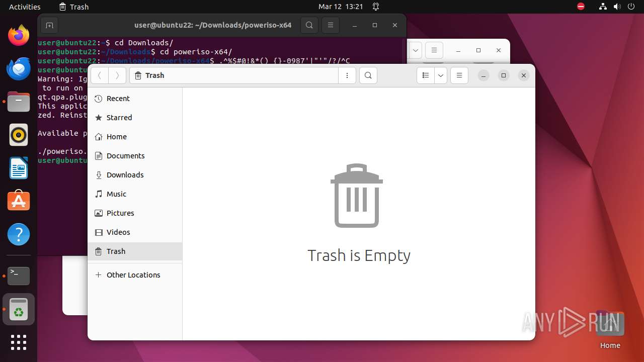Open the Help app in the dock

click(19, 234)
